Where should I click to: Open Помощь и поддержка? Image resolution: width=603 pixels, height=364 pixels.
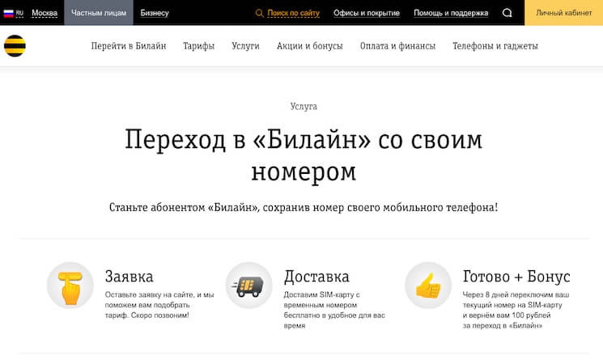pyautogui.click(x=451, y=13)
